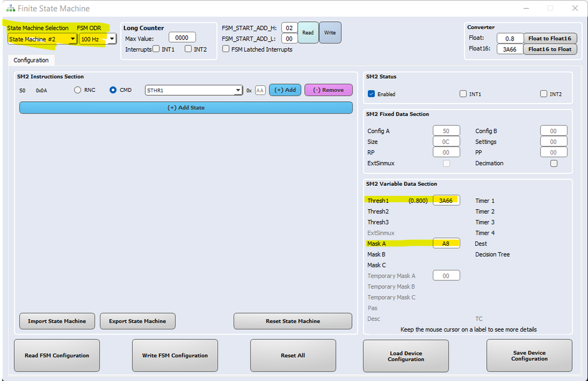Image resolution: width=588 pixels, height=381 pixels.
Task: Click the (+) Add State bar
Action: pyautogui.click(x=186, y=108)
